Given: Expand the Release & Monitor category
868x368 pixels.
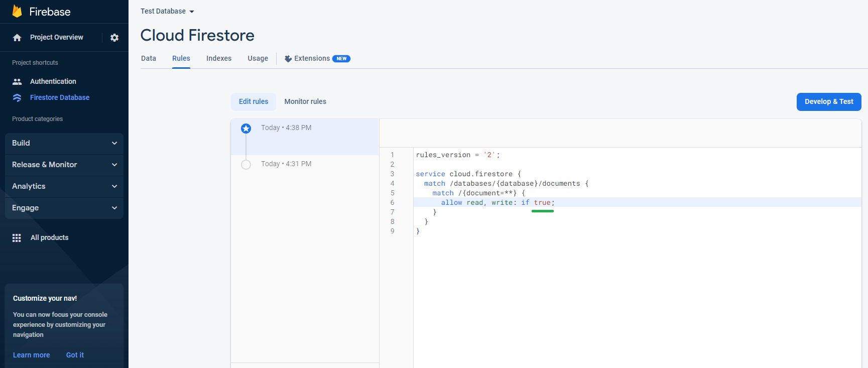Looking at the screenshot, I should point(64,165).
